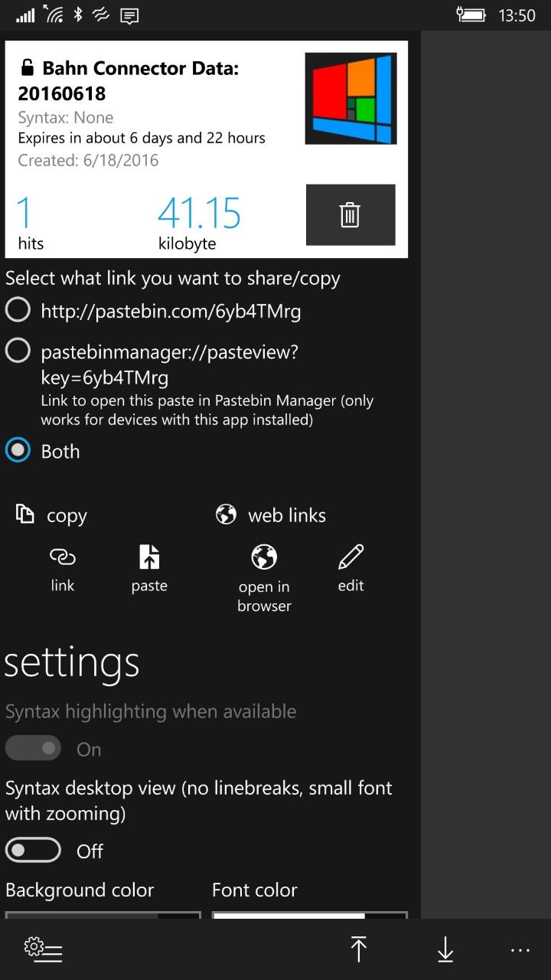Open the Font color picker
The width and height of the screenshot is (551, 980).
309,915
